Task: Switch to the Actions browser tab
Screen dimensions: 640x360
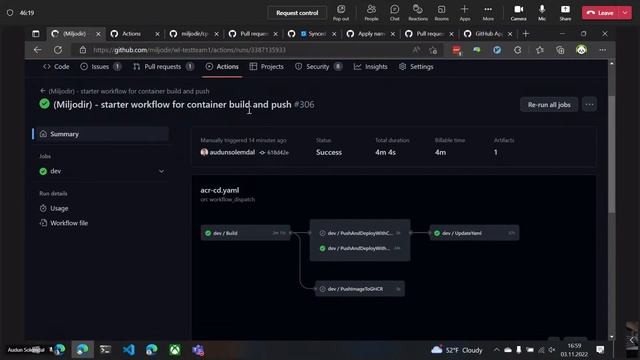Action: point(131,34)
